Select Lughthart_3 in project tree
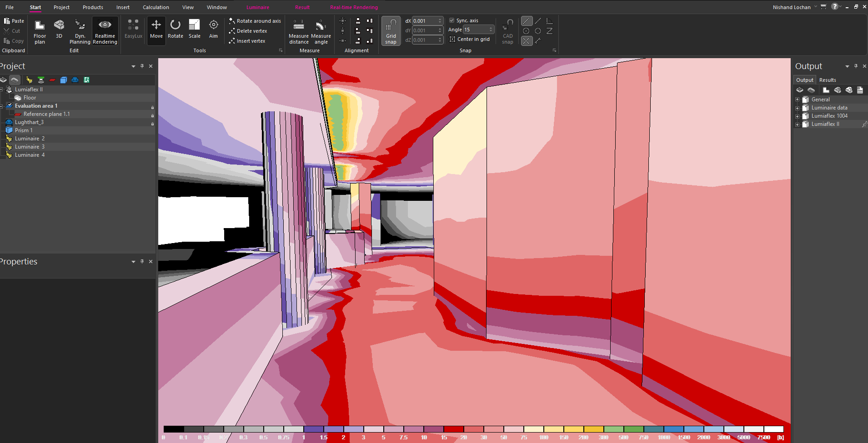This screenshot has width=868, height=443. point(29,122)
